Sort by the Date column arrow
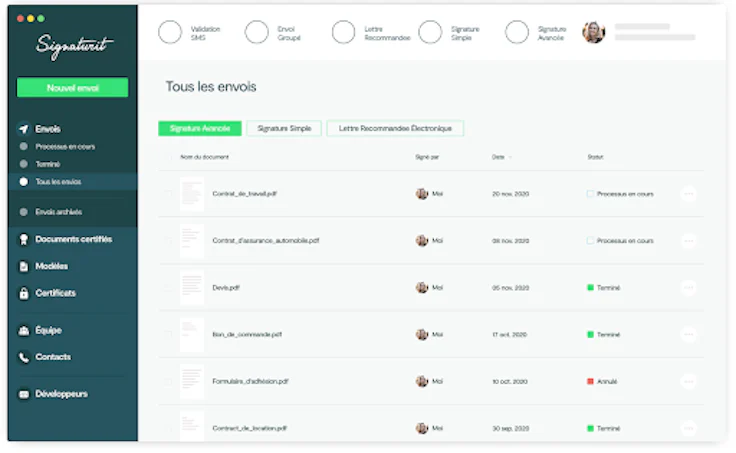Image resolution: width=736 pixels, height=453 pixels. coord(510,157)
